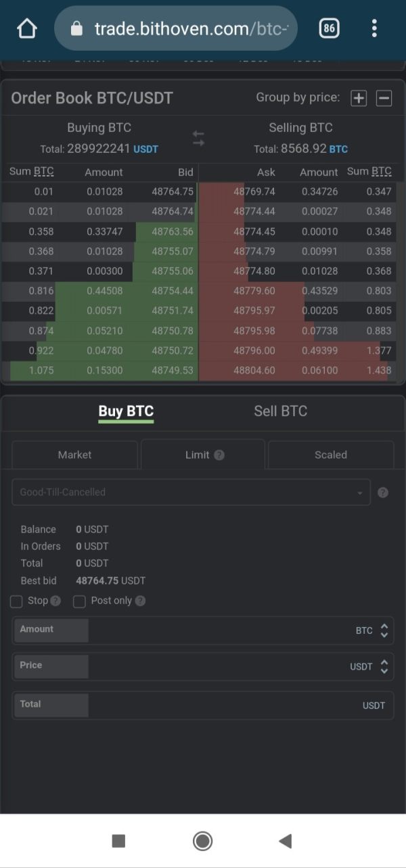Increase price grouping with plus icon
The height and width of the screenshot is (868, 406).
pyautogui.click(x=359, y=98)
